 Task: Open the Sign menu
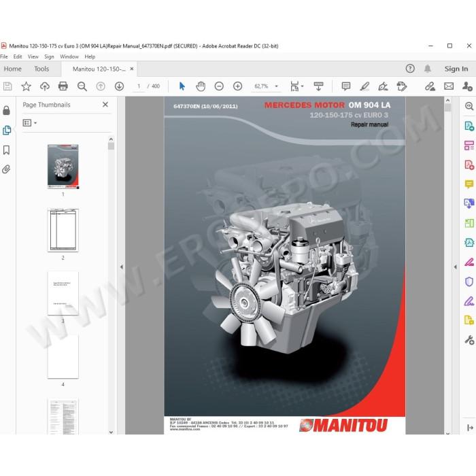[x=49, y=56]
